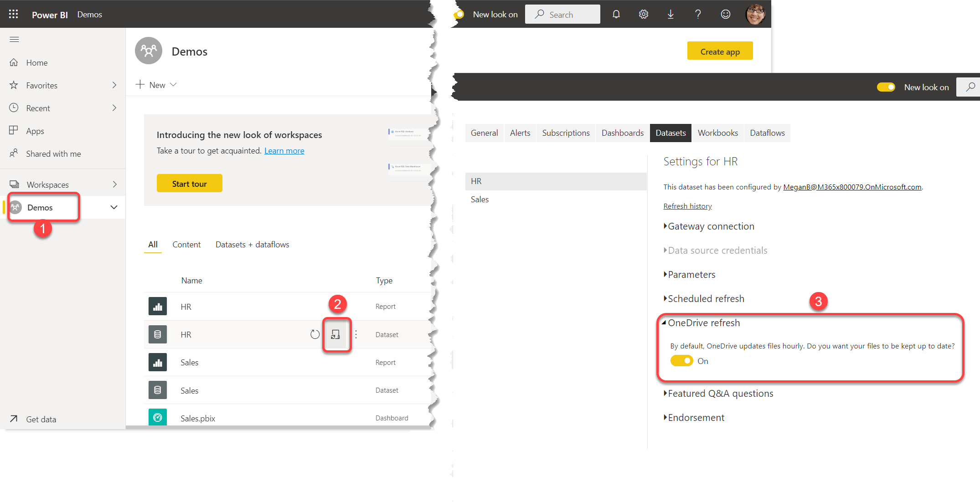Screen dimensions: 980x502
Task: Expand the Favorites chevron
Action: [114, 85]
